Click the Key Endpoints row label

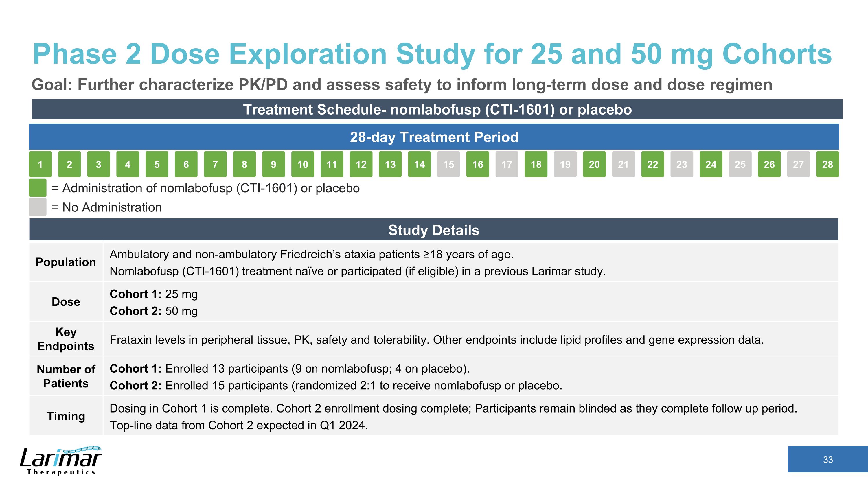pos(66,339)
